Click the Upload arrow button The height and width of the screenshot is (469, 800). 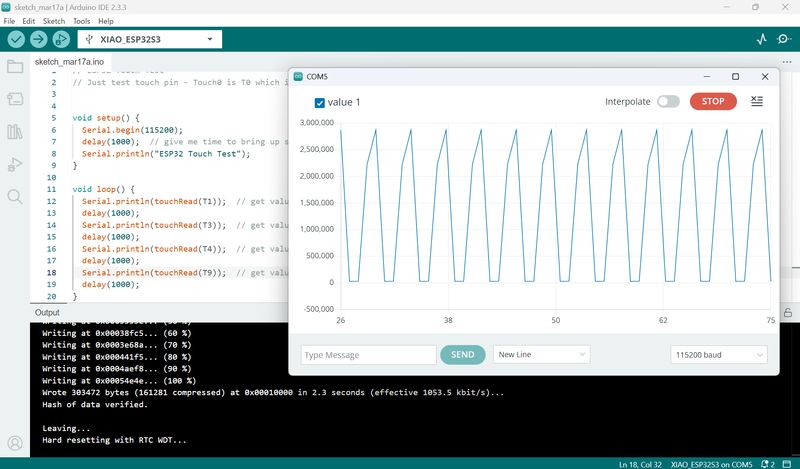[x=39, y=39]
